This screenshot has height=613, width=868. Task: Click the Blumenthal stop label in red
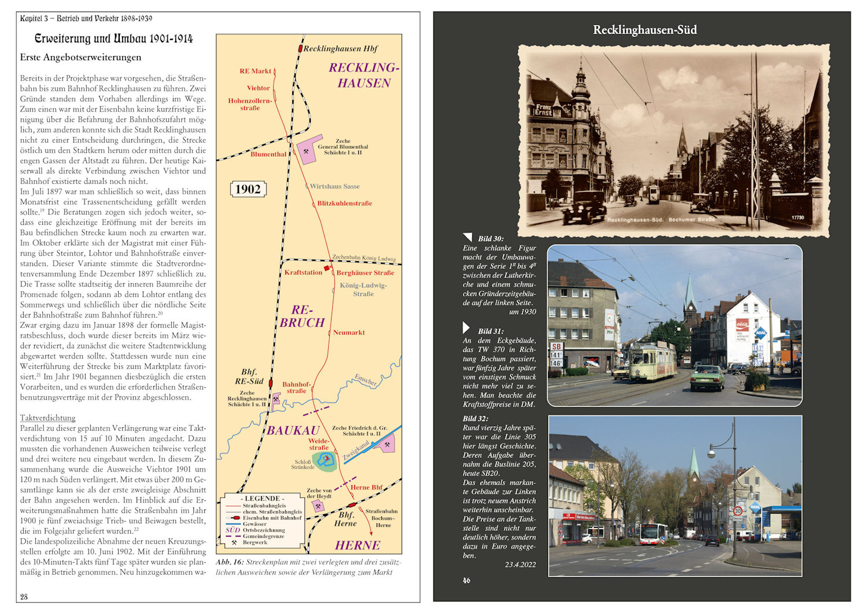point(269,154)
